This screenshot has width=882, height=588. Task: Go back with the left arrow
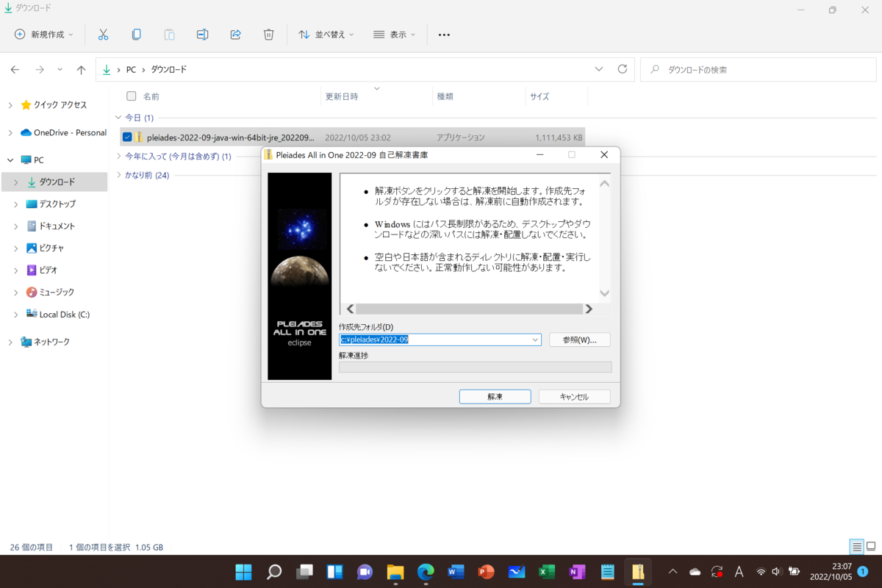[x=15, y=70]
